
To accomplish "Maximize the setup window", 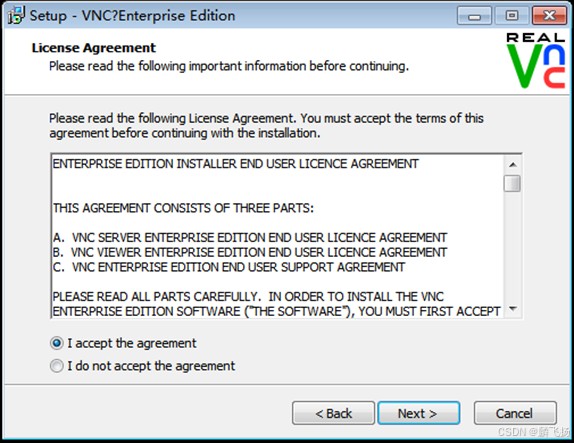I will [512, 16].
